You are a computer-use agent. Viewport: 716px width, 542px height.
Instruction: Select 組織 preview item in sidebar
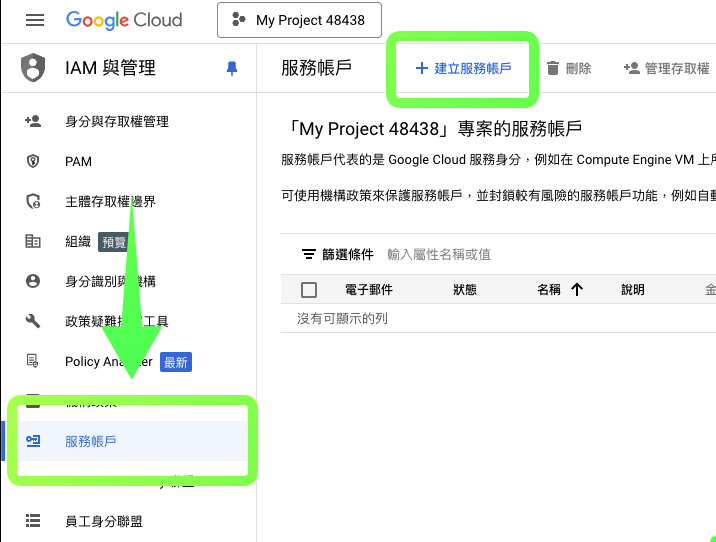point(78,242)
